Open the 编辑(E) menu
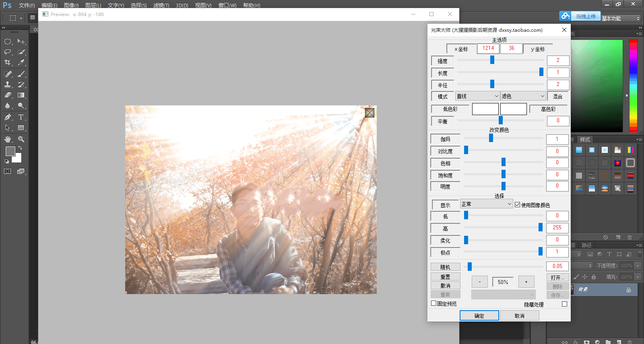The width and height of the screenshot is (644, 344). click(49, 5)
